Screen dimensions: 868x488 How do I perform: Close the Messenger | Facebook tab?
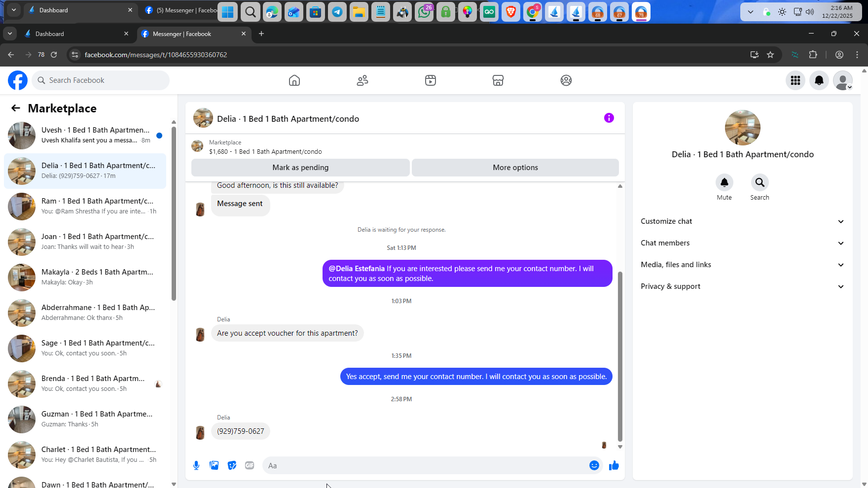coord(244,34)
